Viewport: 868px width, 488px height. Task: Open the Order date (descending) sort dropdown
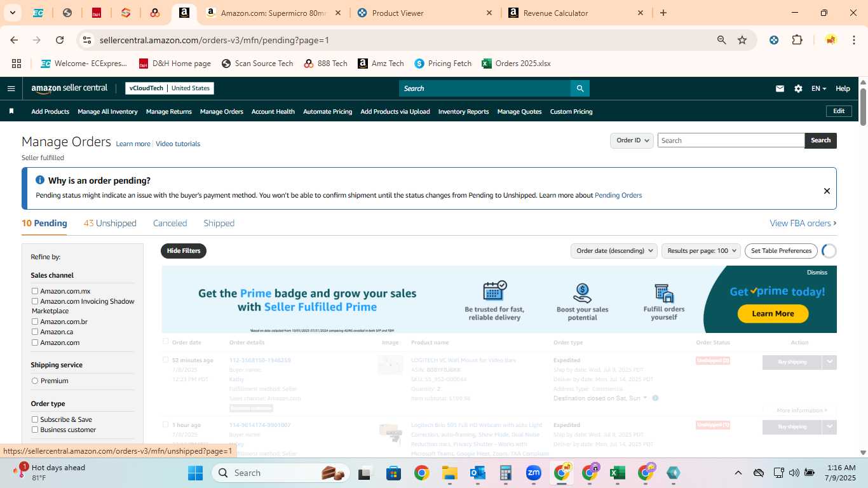point(613,251)
